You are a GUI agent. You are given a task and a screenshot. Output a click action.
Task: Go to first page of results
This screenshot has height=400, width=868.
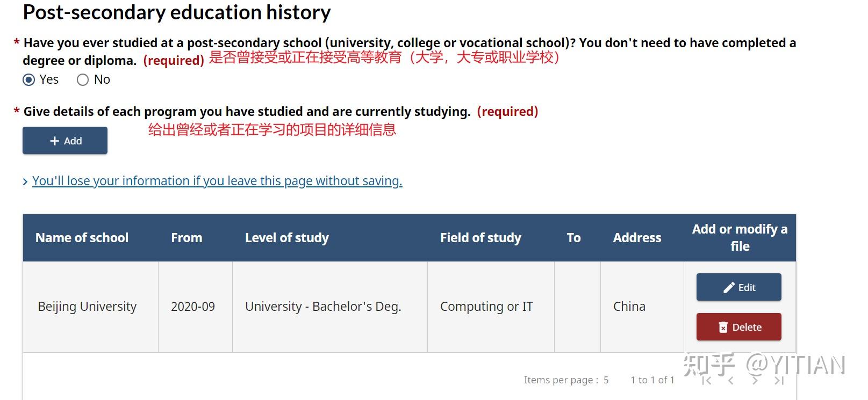click(x=707, y=380)
